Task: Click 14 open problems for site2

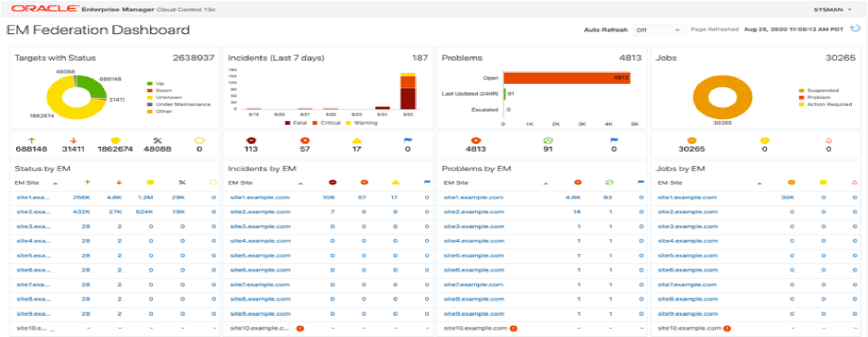Action: [x=576, y=212]
